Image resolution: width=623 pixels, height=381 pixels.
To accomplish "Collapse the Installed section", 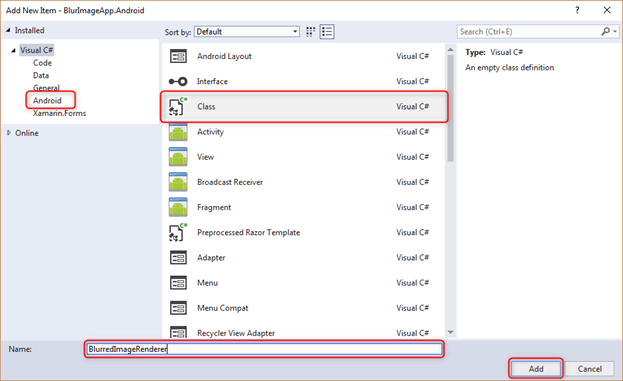I will pyautogui.click(x=8, y=30).
